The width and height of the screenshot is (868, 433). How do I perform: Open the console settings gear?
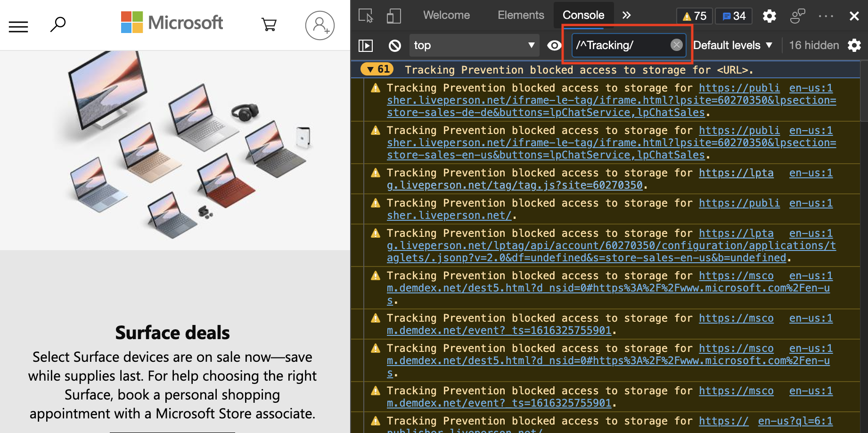pos(855,45)
